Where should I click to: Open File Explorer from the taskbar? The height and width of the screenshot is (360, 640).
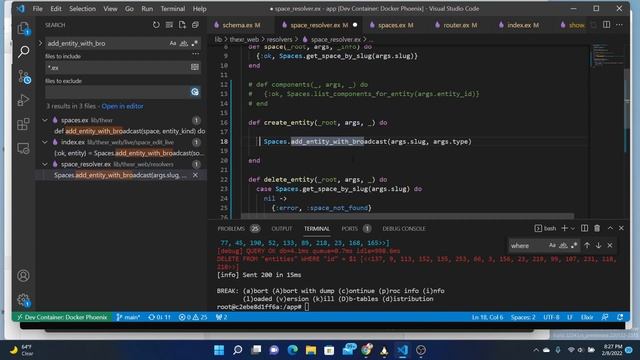[311, 350]
